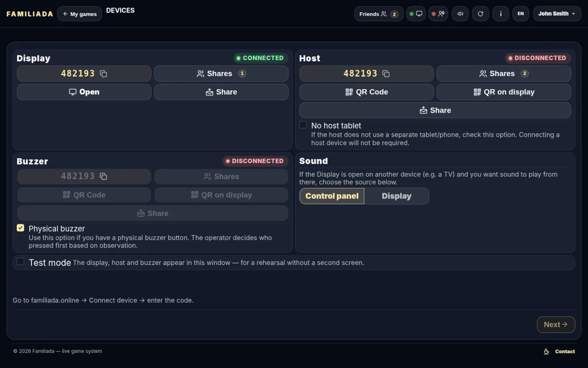Click the "© 2026 Familiada" footer text
Image resolution: width=588 pixels, height=368 pixels.
tap(58, 351)
